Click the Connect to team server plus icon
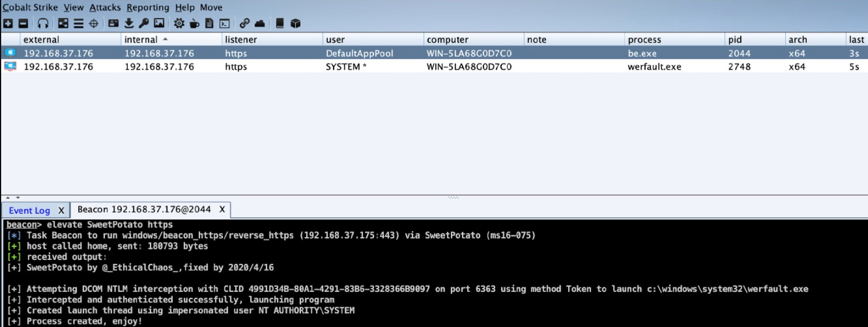The height and width of the screenshot is (327, 868). pos(8,24)
